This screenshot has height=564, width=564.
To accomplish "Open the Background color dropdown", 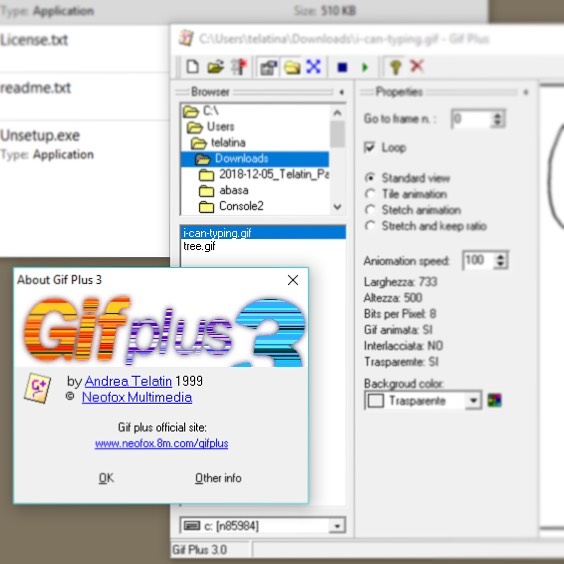I will click(473, 400).
